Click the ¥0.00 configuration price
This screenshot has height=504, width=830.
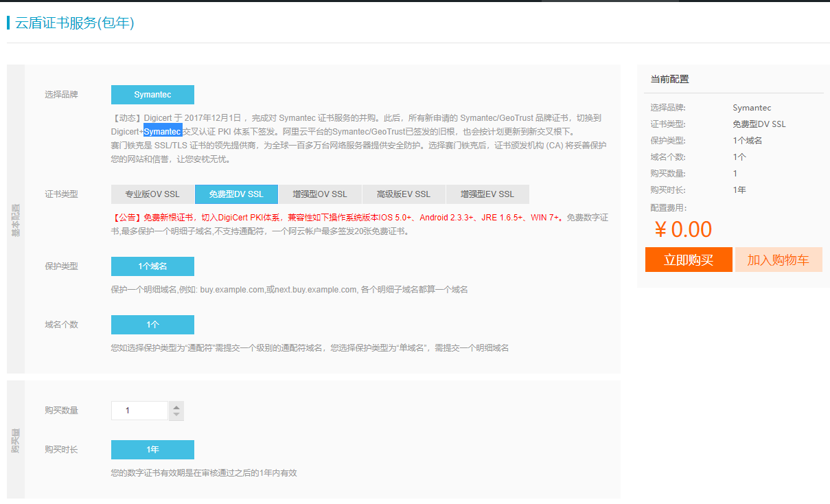tap(684, 229)
